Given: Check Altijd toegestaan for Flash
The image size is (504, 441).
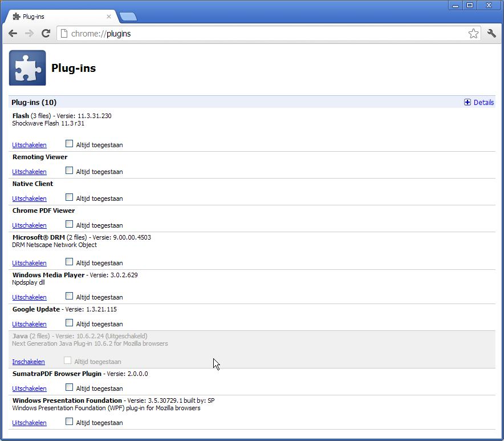Looking at the screenshot, I should click(x=69, y=144).
